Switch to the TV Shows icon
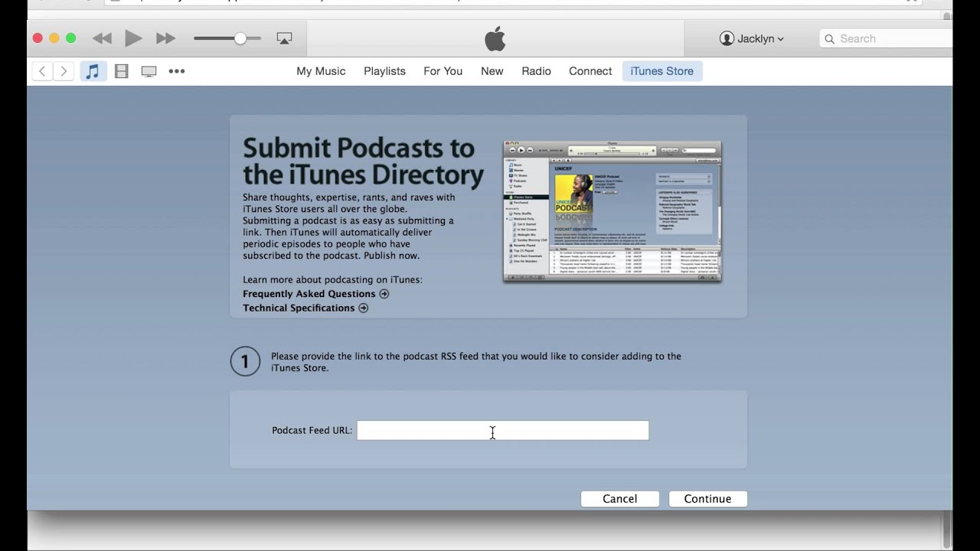 click(149, 71)
